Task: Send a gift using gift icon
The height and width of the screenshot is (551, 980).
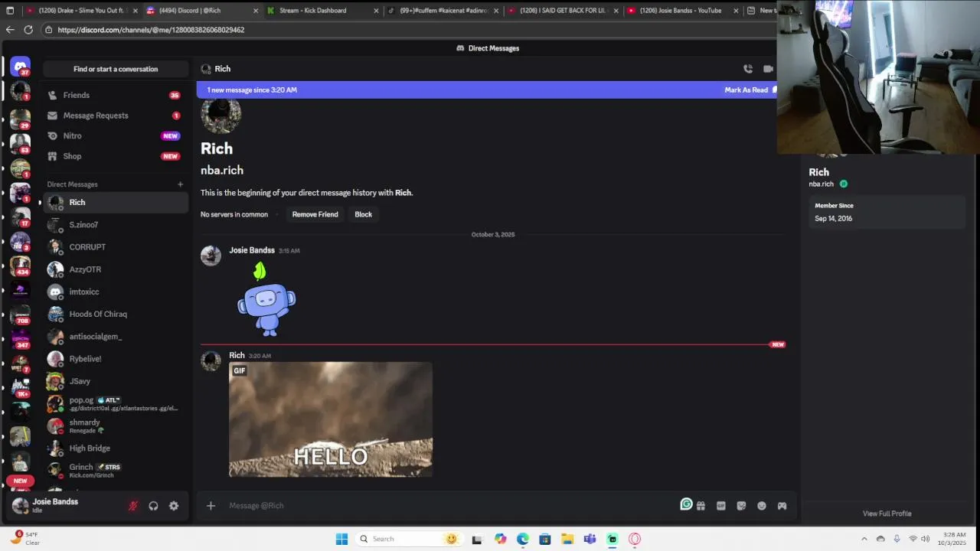Action: (x=701, y=506)
